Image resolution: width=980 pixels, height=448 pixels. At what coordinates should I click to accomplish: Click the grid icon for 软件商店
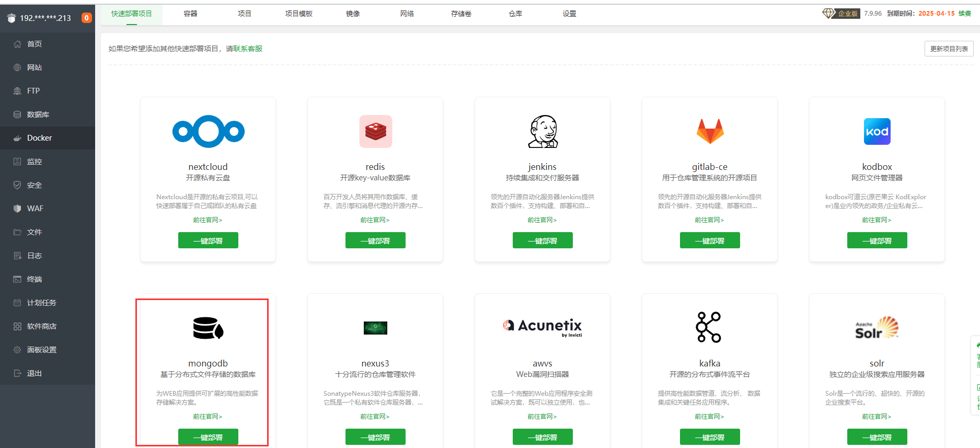pos(17,326)
